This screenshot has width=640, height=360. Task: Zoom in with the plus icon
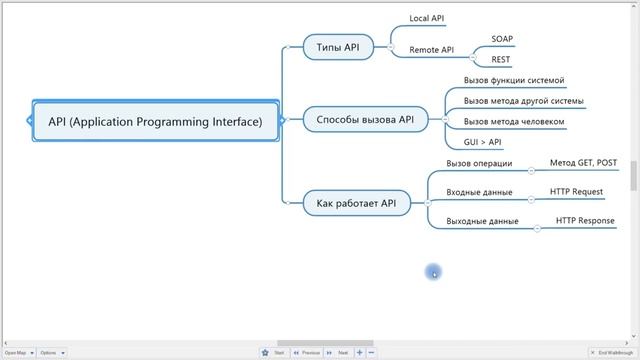tap(360, 353)
